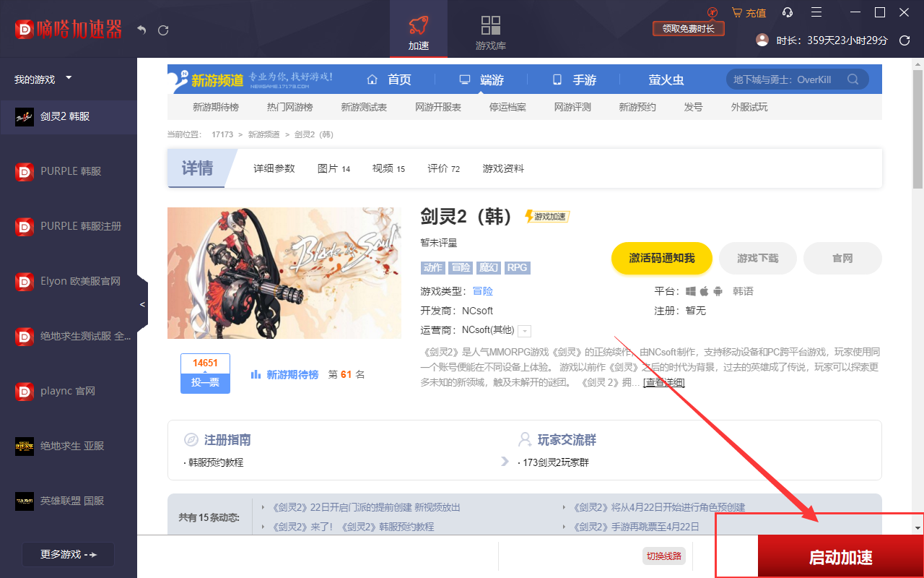Viewport: 924px width, 578px height.
Task: Open 新游预约 link
Action: coord(637,107)
